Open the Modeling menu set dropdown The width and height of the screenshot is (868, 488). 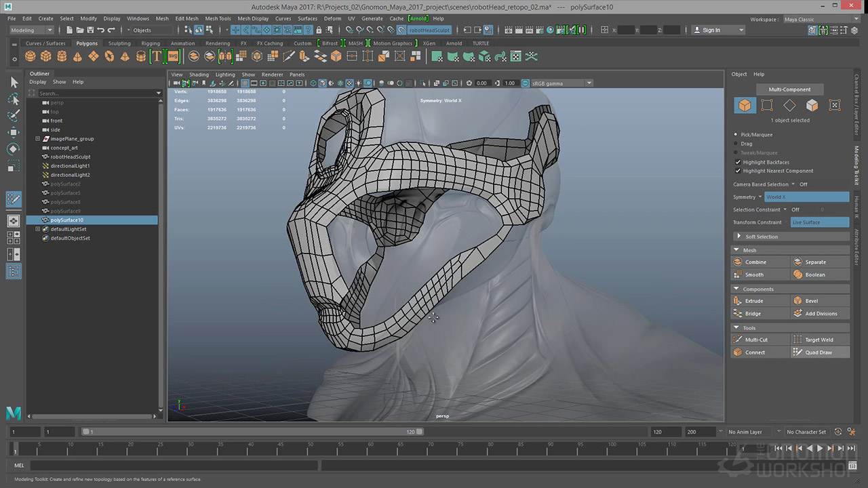(x=31, y=30)
